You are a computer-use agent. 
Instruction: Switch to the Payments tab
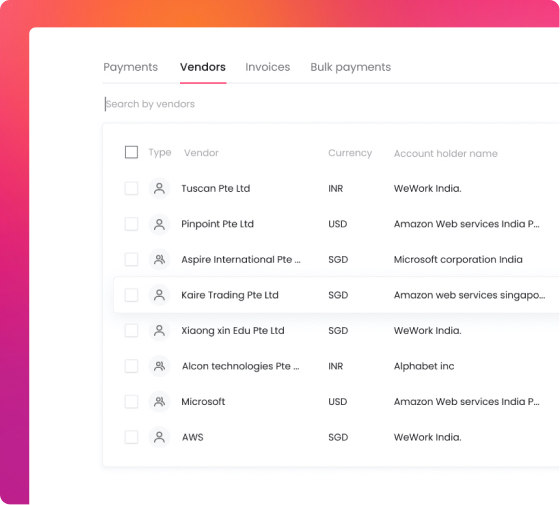tap(130, 67)
